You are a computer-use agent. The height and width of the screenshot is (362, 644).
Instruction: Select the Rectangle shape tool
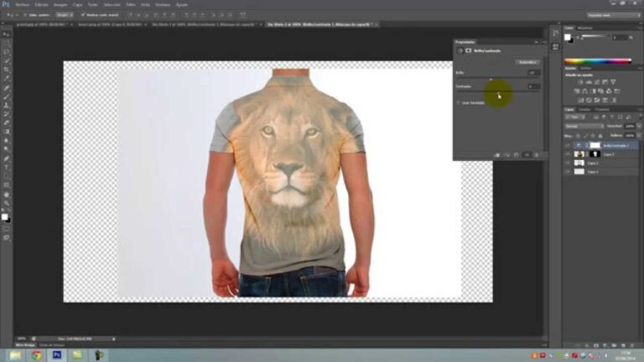[x=6, y=185]
